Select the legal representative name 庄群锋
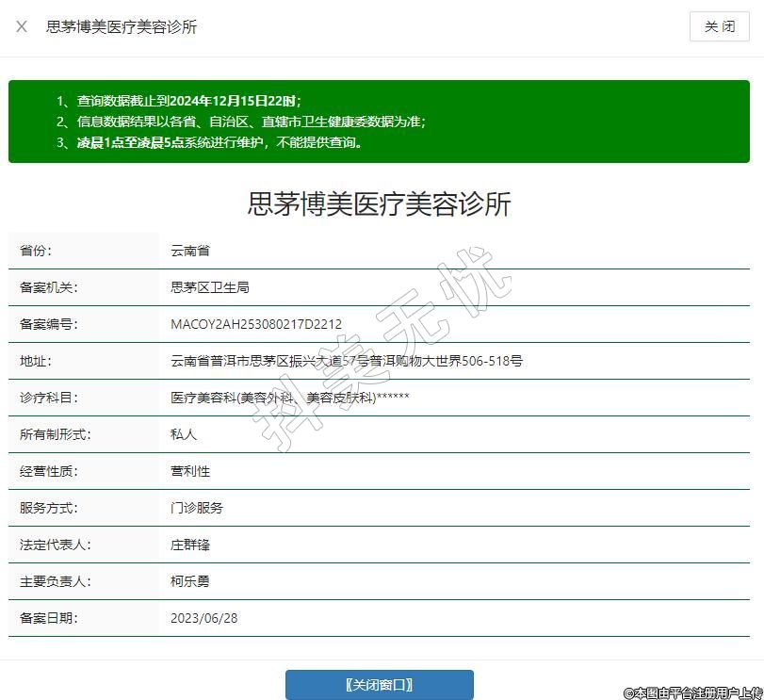Viewport: 764px width, 700px height. tap(190, 545)
